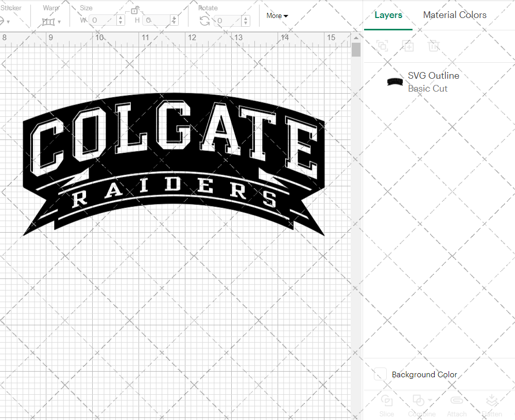Viewport: 515px width, 420px height.
Task: Switch to the Material Colors tab
Action: [x=455, y=15]
